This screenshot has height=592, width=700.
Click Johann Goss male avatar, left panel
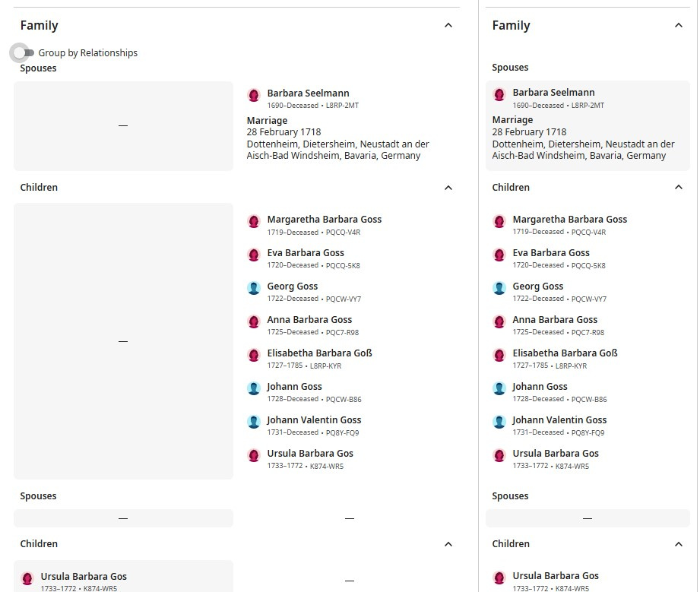(x=254, y=388)
